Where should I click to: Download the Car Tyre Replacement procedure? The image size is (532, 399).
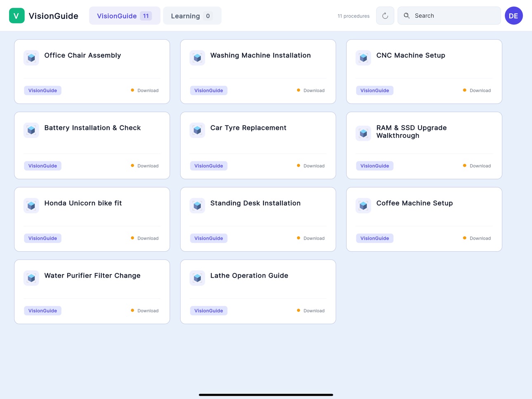(x=311, y=166)
